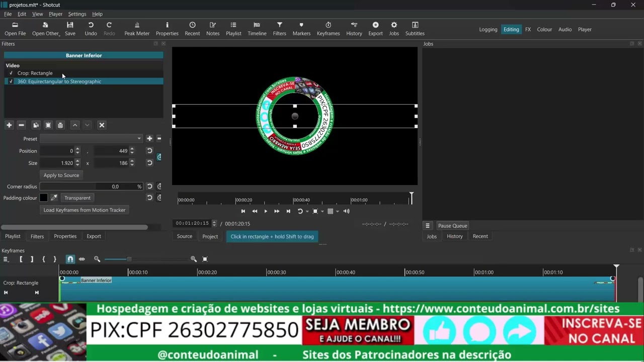The height and width of the screenshot is (362, 644).
Task: Adjust the Size width stepper
Action: (x=77, y=163)
